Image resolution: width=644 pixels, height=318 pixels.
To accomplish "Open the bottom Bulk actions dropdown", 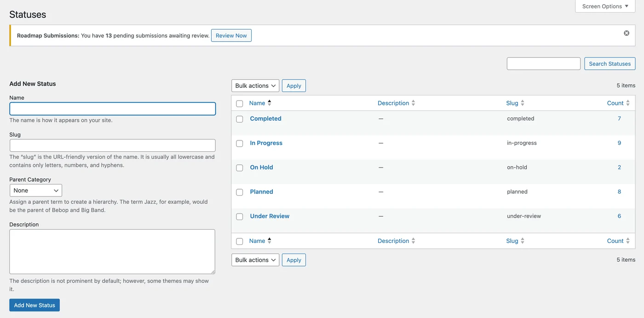I will pos(255,260).
